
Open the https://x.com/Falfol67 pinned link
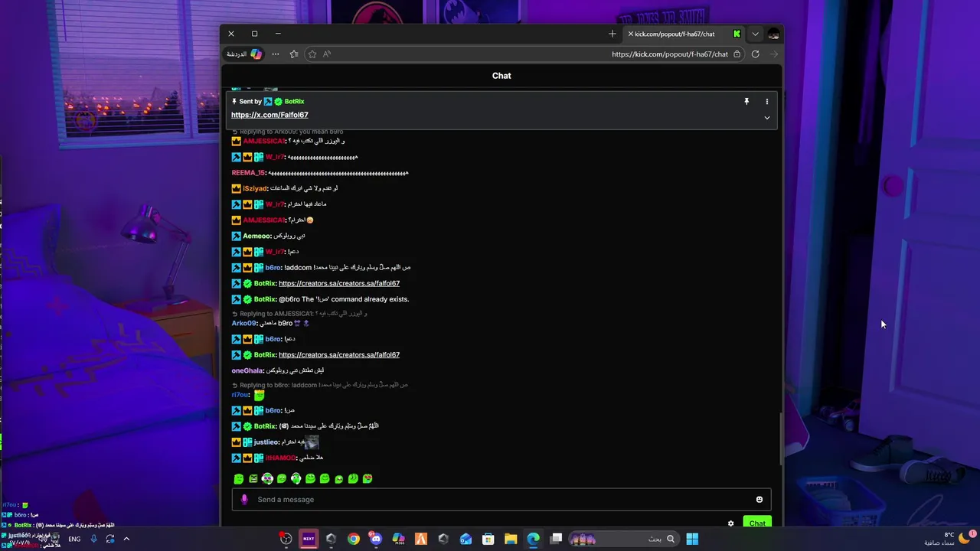click(x=269, y=115)
